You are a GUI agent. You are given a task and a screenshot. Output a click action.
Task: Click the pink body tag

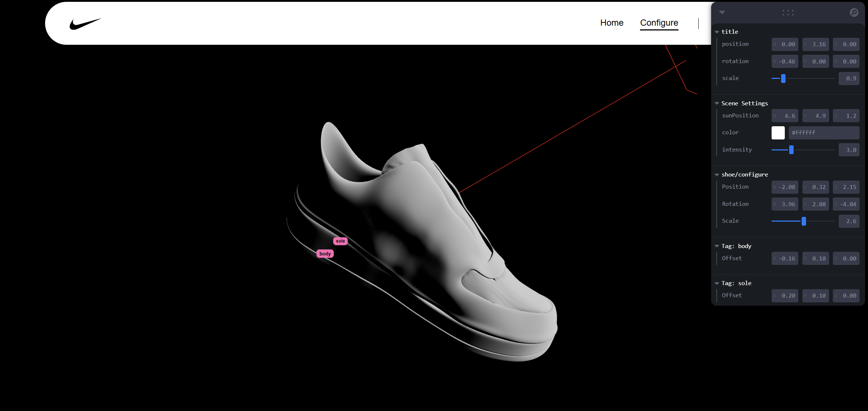325,254
